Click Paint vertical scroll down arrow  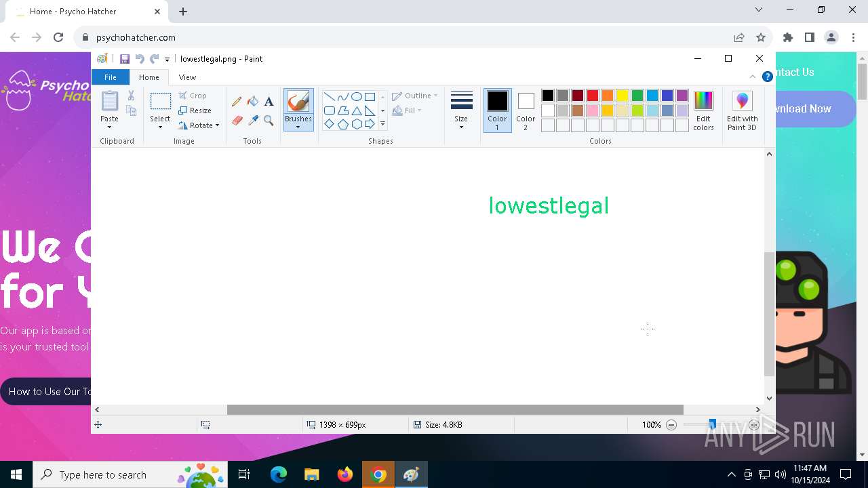769,399
